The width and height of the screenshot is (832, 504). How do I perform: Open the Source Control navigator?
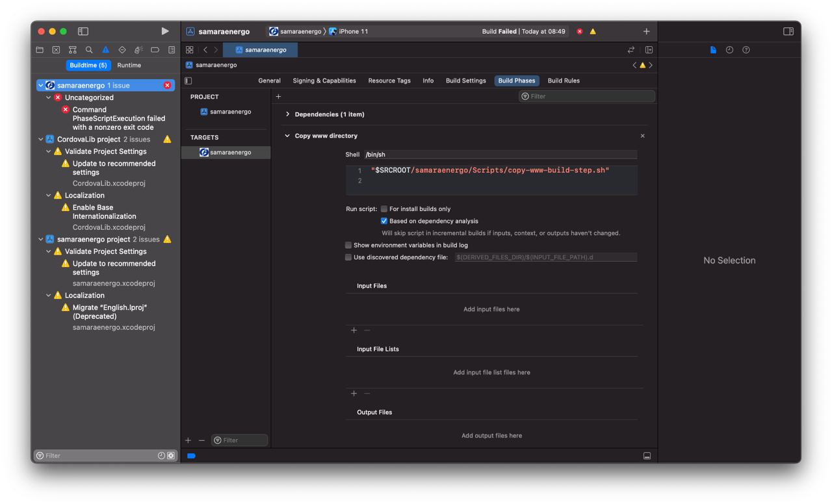(x=56, y=50)
